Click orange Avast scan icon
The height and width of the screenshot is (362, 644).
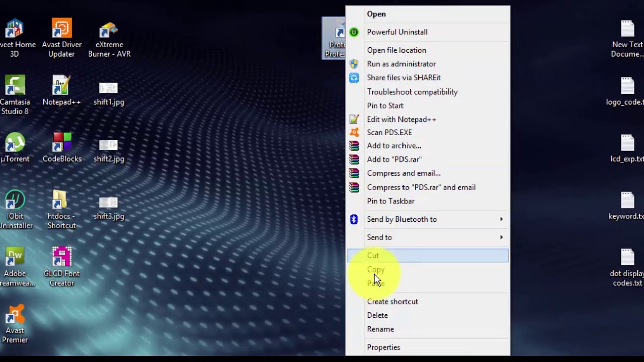click(354, 132)
